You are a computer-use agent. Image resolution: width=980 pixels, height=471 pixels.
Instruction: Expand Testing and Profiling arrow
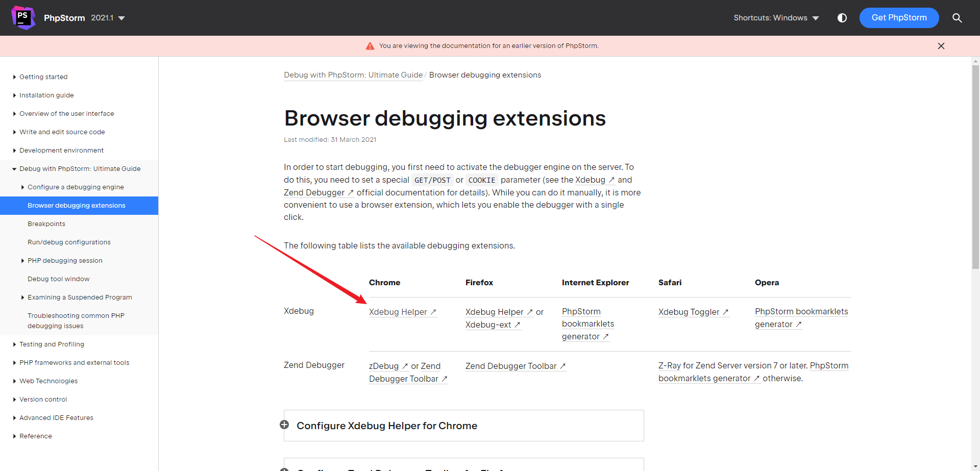tap(14, 344)
